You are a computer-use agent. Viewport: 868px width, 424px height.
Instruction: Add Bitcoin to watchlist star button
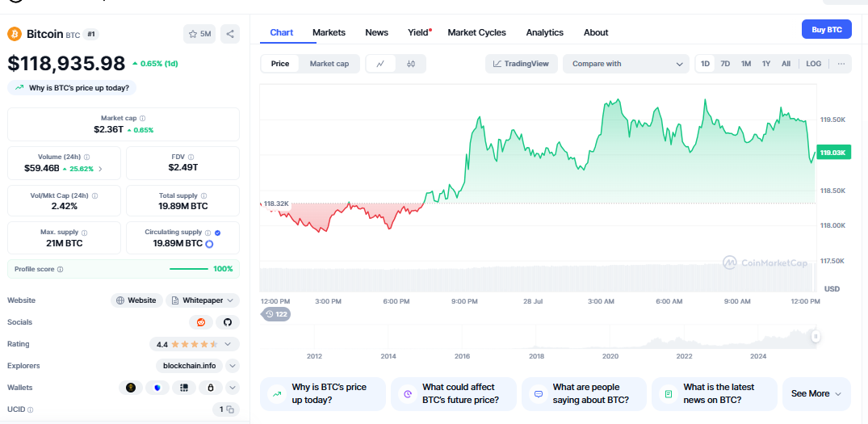pos(199,34)
